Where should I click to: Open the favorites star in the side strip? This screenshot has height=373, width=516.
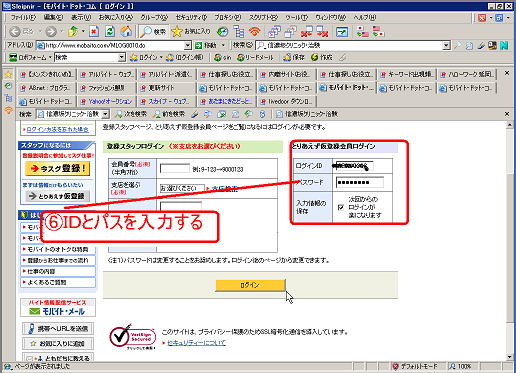tap(8, 74)
